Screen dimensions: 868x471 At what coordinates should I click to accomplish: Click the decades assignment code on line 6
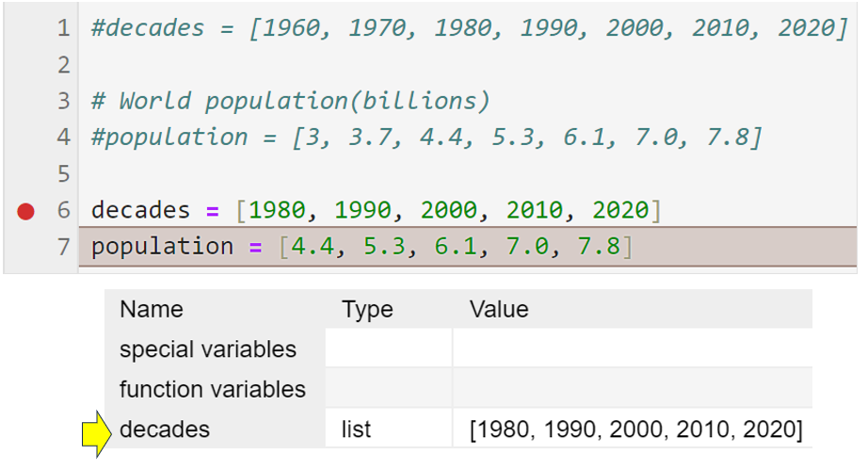click(x=376, y=211)
